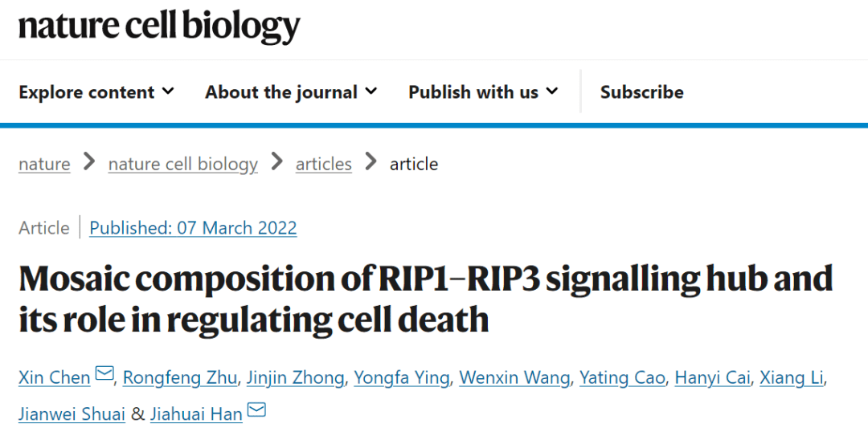Screen dimensions: 868x440
Task: Expand the Publish with us menu
Action: click(483, 92)
